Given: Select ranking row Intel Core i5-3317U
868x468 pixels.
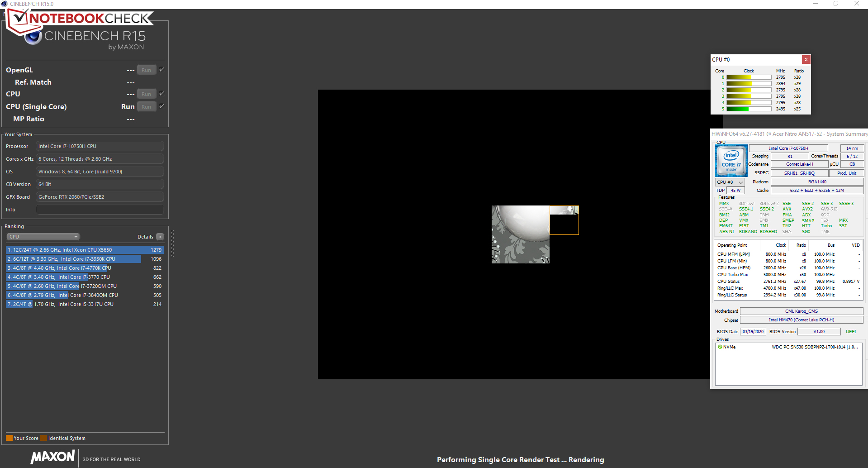Looking at the screenshot, I should tap(85, 304).
